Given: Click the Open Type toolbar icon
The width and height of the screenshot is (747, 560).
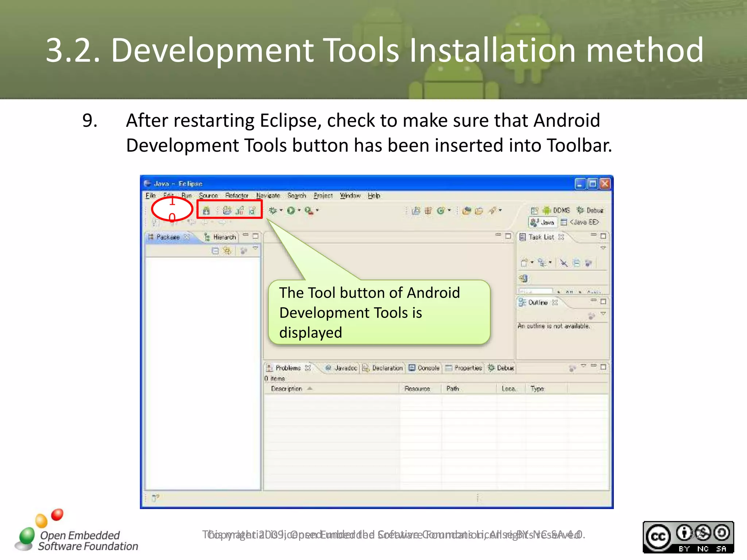Looking at the screenshot, I should click(467, 210).
